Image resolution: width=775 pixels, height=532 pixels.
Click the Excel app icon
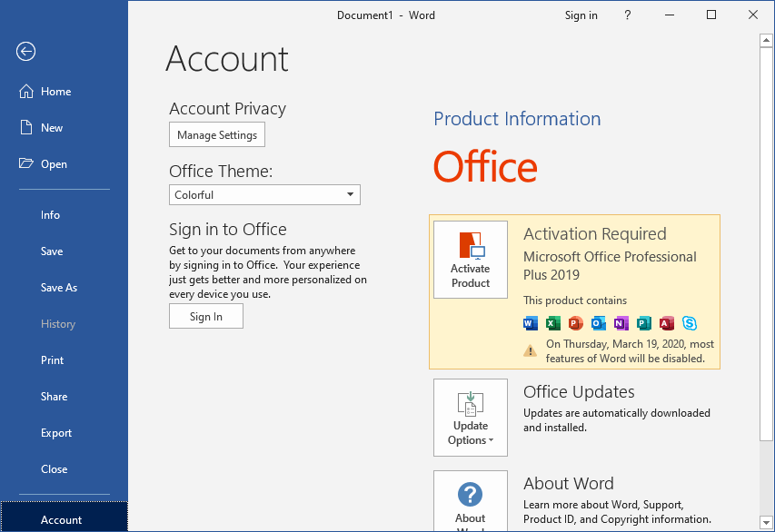[553, 323]
